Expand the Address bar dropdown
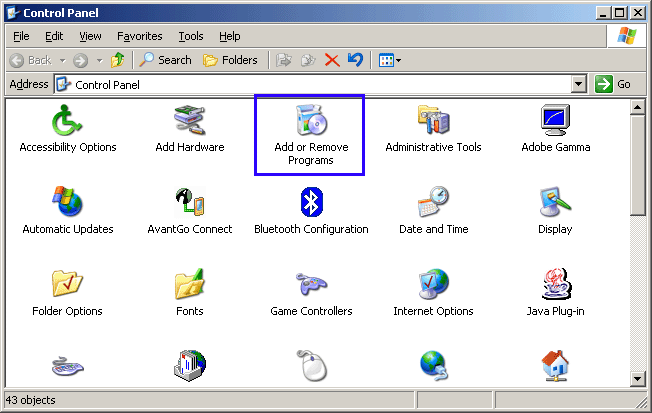Viewport: 652px width, 413px height. [578, 84]
